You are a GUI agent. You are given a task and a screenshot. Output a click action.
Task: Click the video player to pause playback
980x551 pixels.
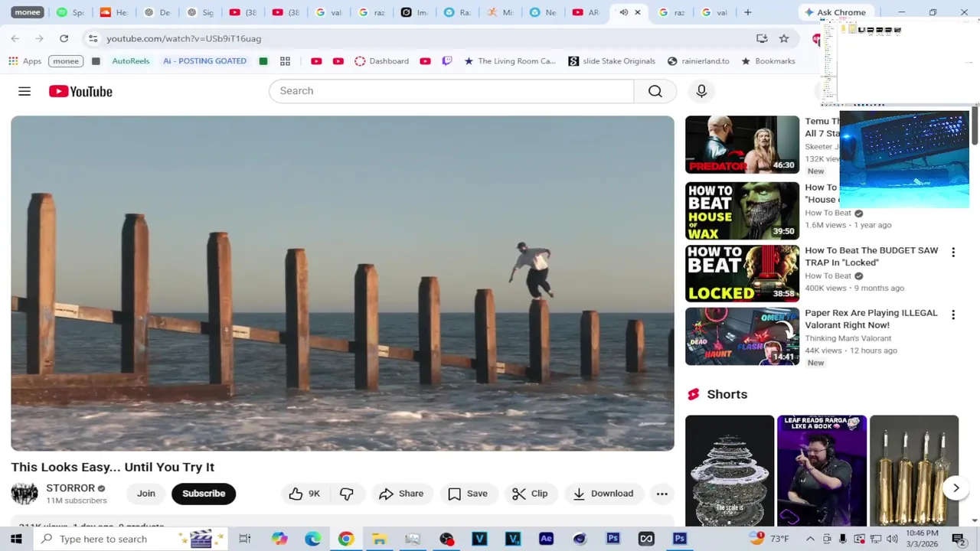pos(342,283)
